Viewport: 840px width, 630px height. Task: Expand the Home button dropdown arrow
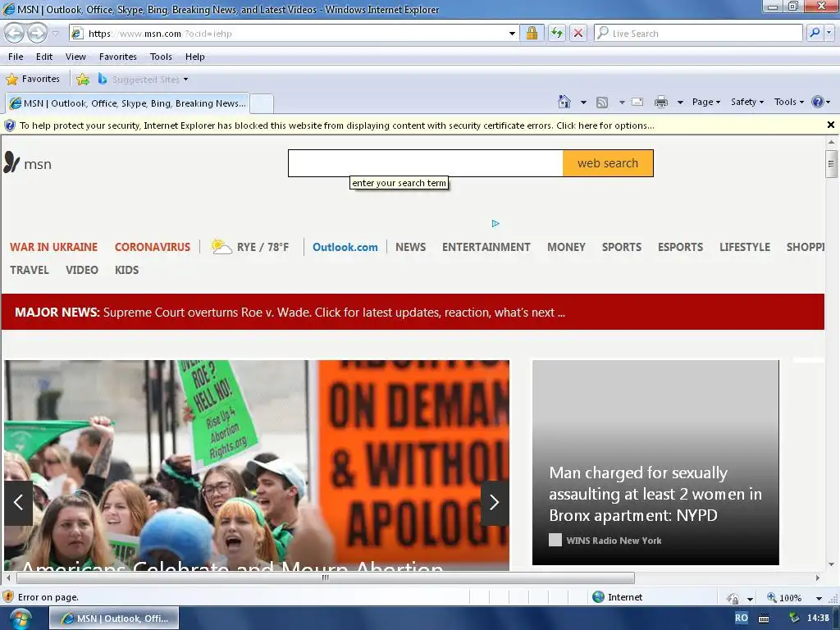pos(583,103)
